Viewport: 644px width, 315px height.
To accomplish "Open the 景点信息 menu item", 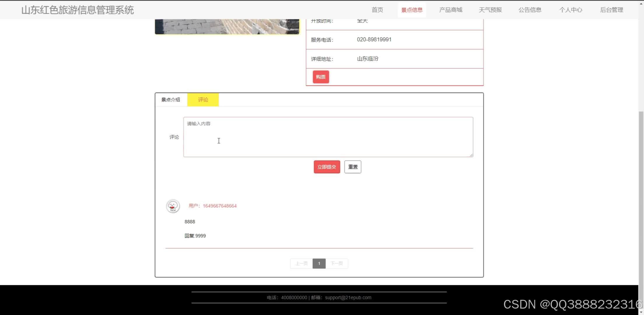I will (412, 10).
